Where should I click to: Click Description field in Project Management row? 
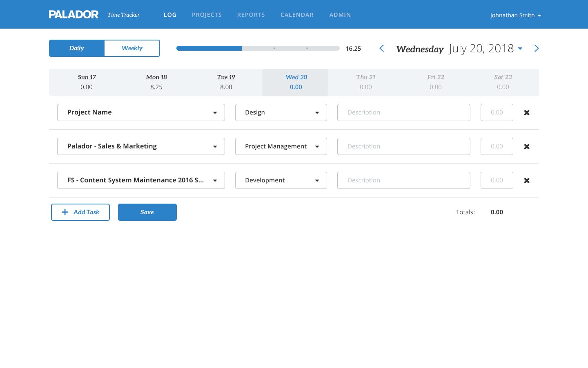pos(404,146)
